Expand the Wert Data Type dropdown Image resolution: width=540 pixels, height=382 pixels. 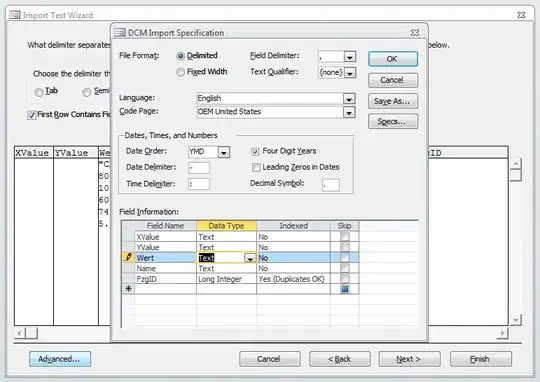click(250, 258)
